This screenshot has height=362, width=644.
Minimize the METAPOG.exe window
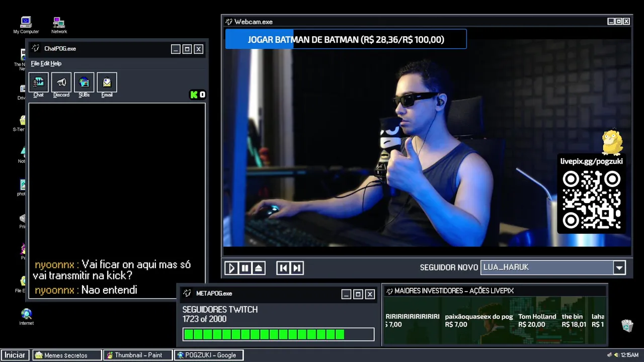[346, 294]
